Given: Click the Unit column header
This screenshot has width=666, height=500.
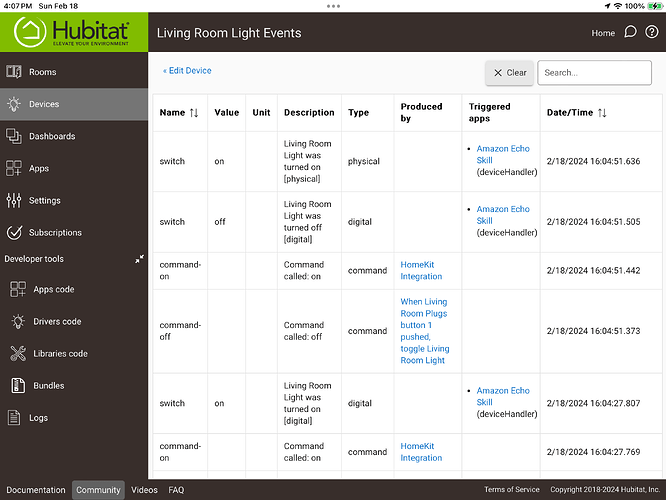Looking at the screenshot, I should 261,113.
